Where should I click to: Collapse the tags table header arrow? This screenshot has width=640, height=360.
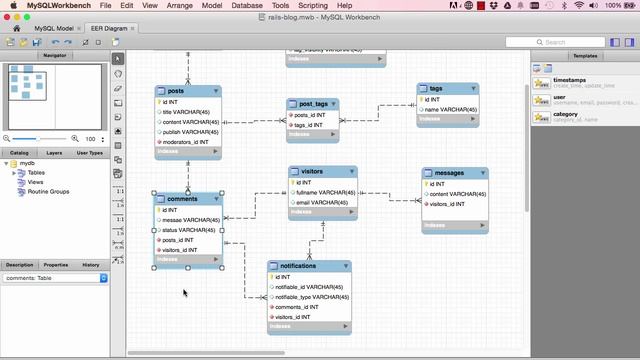click(x=473, y=88)
